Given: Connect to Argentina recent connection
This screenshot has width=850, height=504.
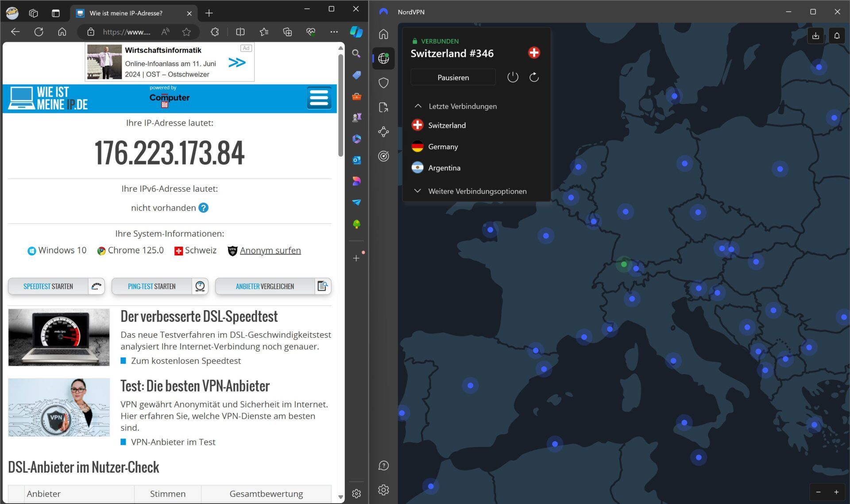Looking at the screenshot, I should 476,168.
